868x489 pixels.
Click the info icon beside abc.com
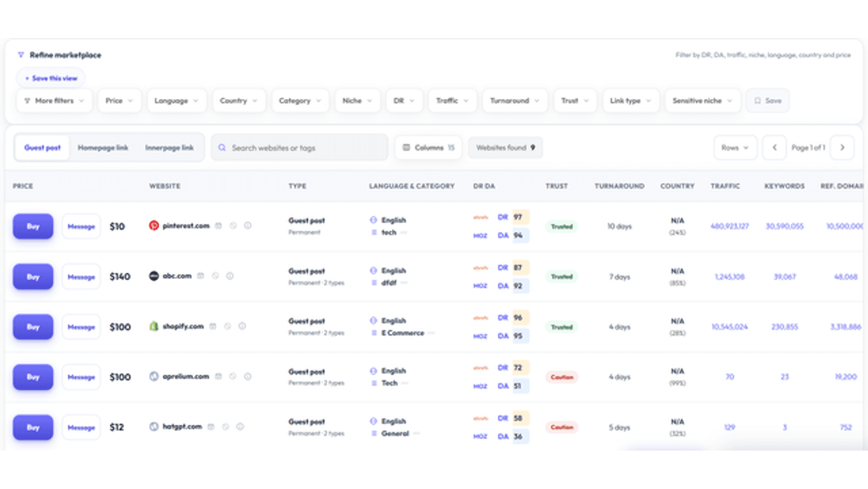pyautogui.click(x=230, y=276)
